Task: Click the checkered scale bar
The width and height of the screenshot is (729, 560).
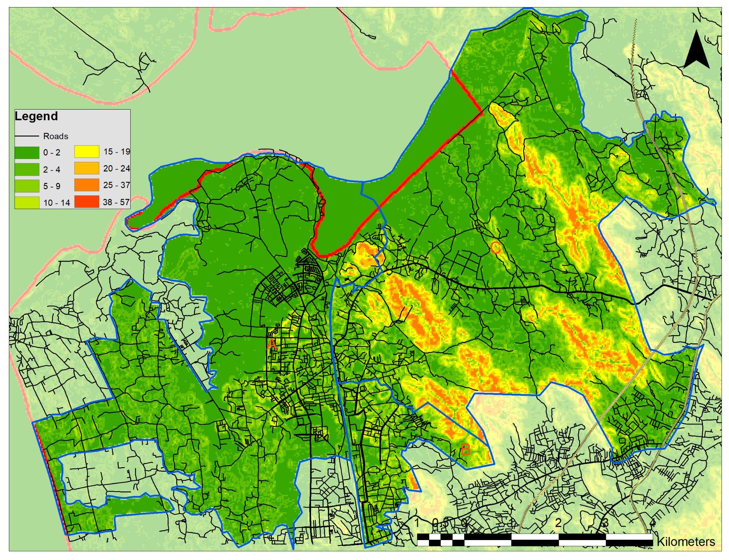Action: pyautogui.click(x=535, y=540)
